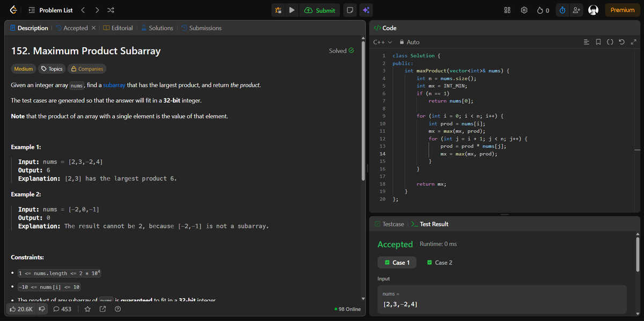The height and width of the screenshot is (321, 644).
Task: Click the '152. Maximum Product Subarray' title
Action: point(86,51)
